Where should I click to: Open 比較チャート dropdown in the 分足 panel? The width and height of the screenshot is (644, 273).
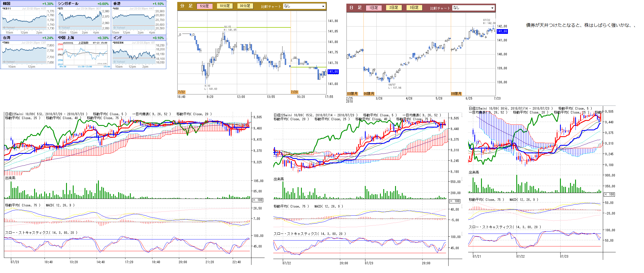(304, 6)
